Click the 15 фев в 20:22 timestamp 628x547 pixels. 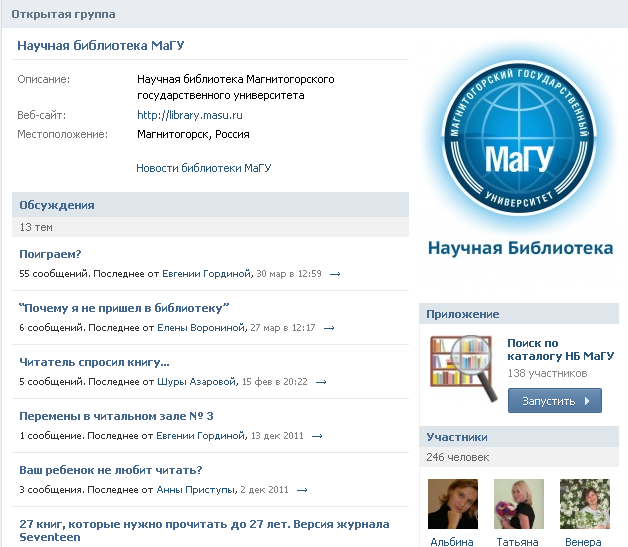click(x=275, y=382)
